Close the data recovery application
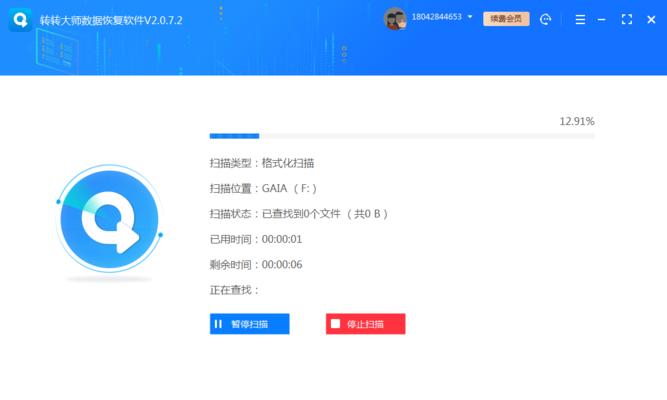The image size is (667, 400). coord(651,19)
